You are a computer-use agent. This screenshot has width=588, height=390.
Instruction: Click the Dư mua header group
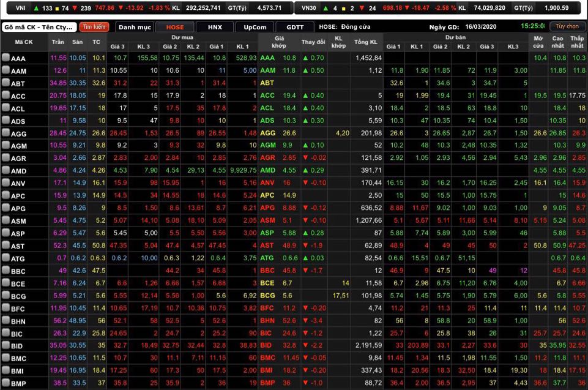[182, 37]
